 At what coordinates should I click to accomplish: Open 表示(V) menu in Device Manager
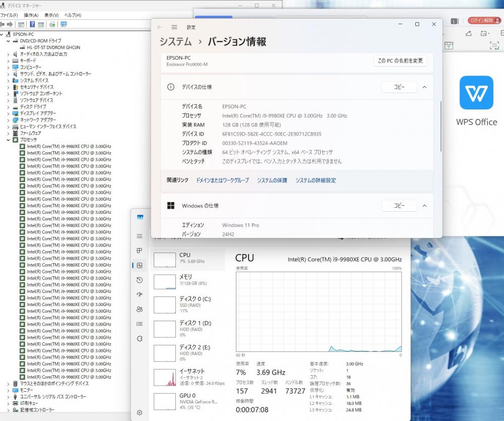[51, 15]
